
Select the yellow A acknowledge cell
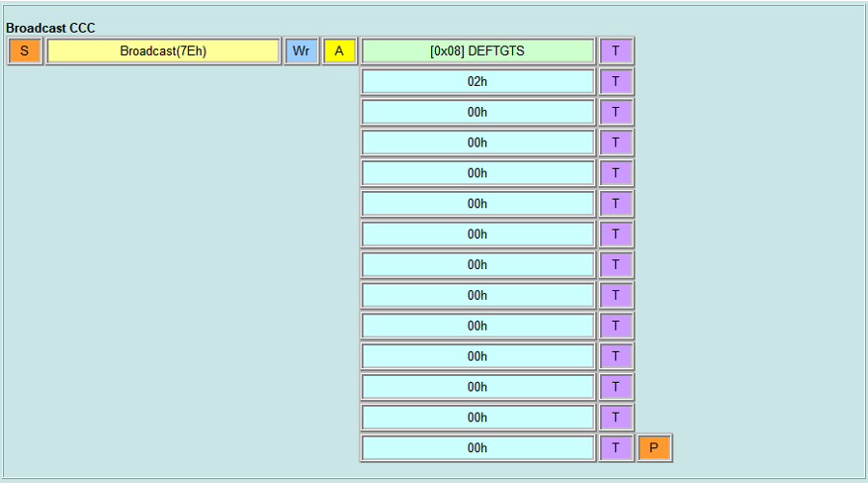coord(339,51)
